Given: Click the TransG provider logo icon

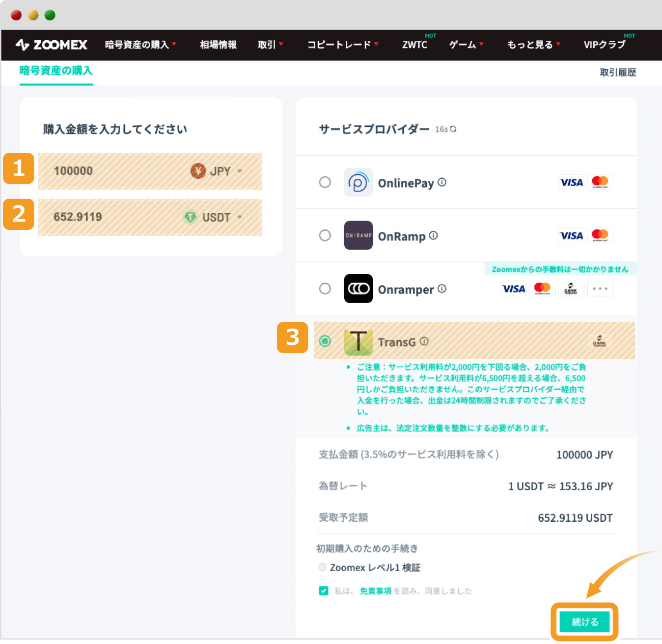Looking at the screenshot, I should 358,342.
